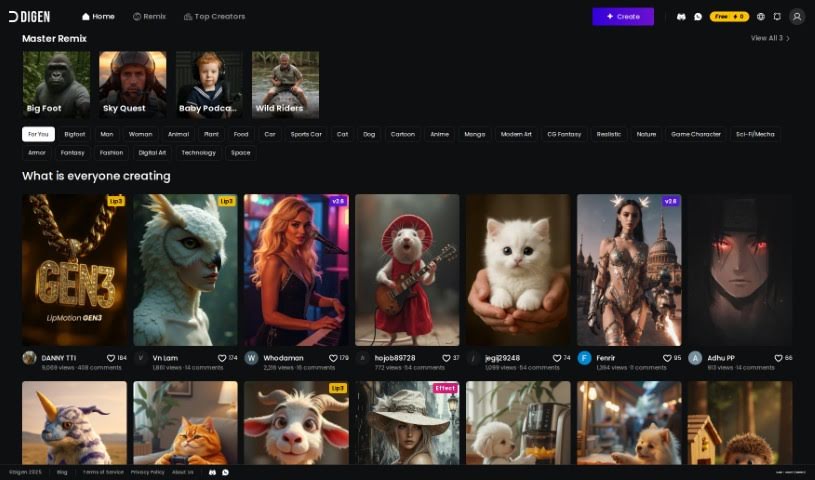Open the GEN3 gold chain image
The image size is (815, 480).
tap(74, 270)
